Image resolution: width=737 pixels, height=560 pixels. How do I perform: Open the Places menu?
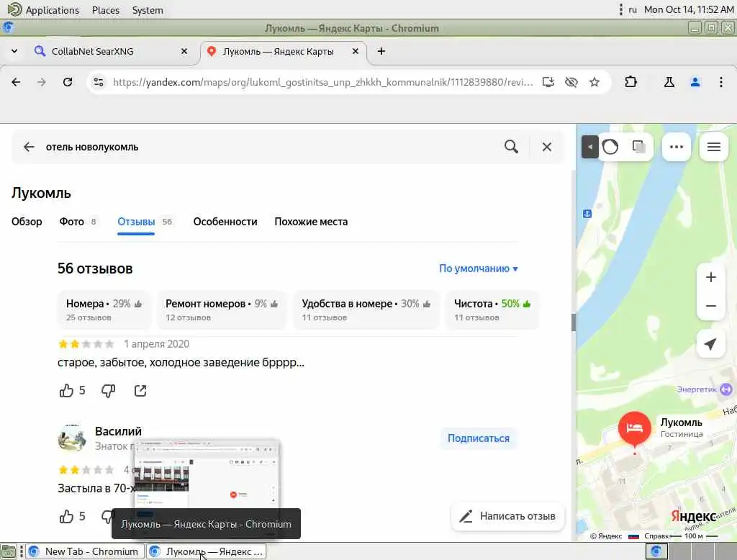click(106, 10)
